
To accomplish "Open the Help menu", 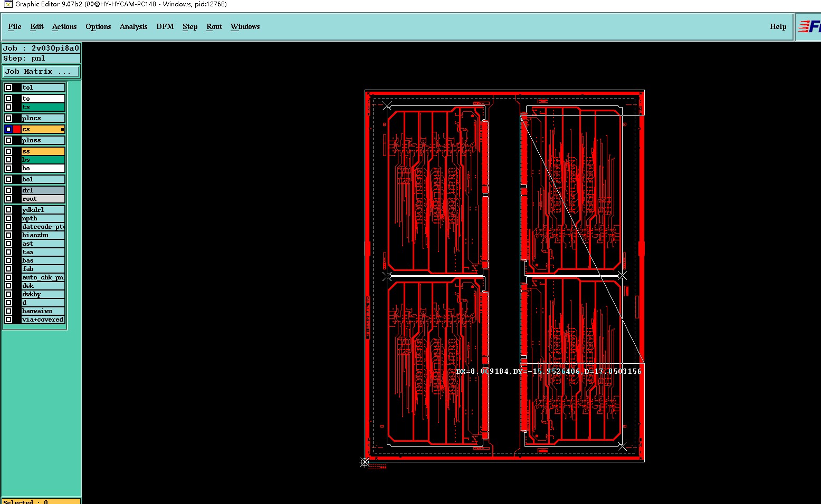I will [778, 26].
